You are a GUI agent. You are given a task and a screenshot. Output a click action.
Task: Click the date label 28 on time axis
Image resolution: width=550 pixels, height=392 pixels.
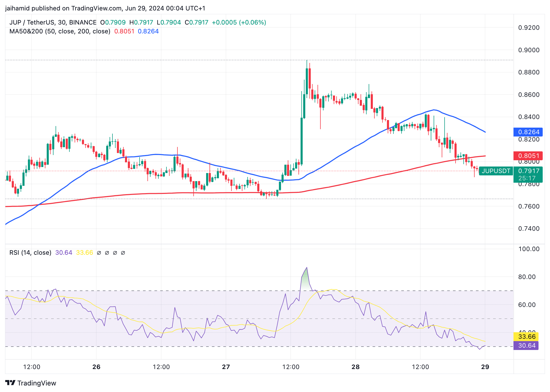(355, 367)
